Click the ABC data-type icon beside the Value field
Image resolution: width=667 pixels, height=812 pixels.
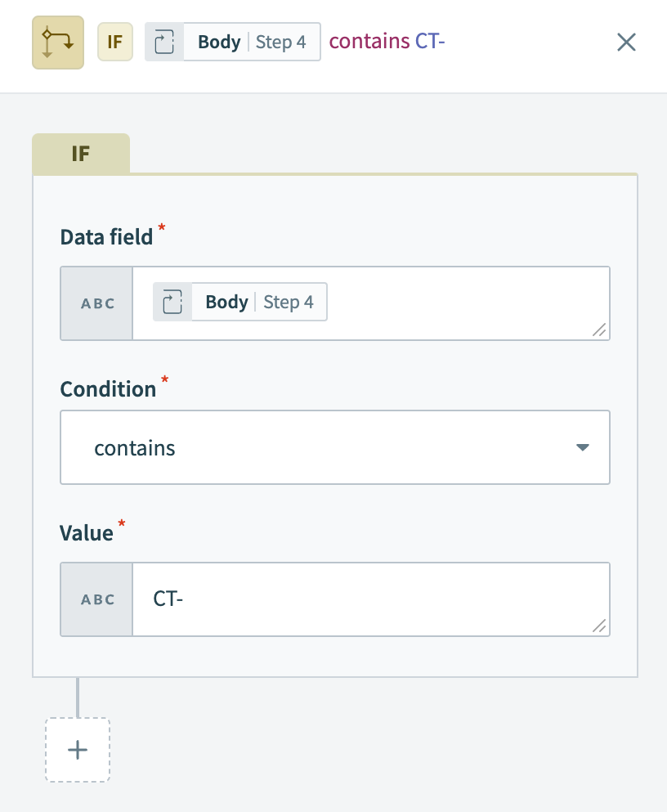point(96,599)
